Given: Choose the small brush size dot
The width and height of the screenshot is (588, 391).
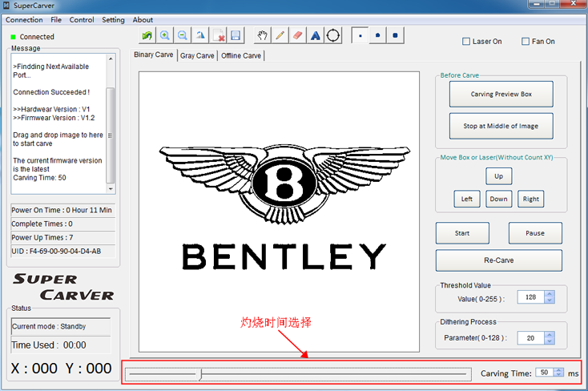Looking at the screenshot, I should (x=360, y=35).
